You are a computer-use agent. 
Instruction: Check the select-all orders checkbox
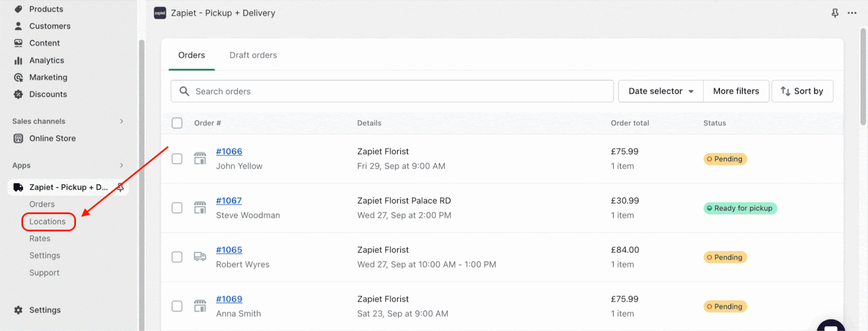click(177, 123)
